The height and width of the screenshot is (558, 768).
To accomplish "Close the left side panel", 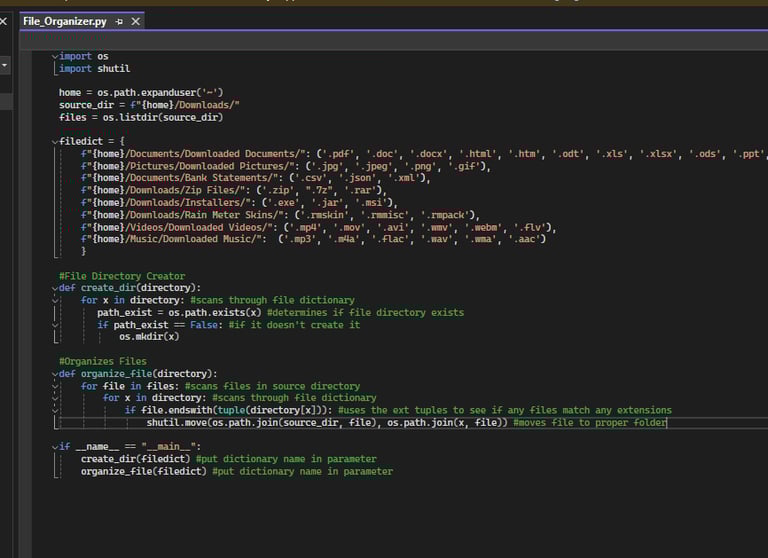I will click(x=3, y=20).
